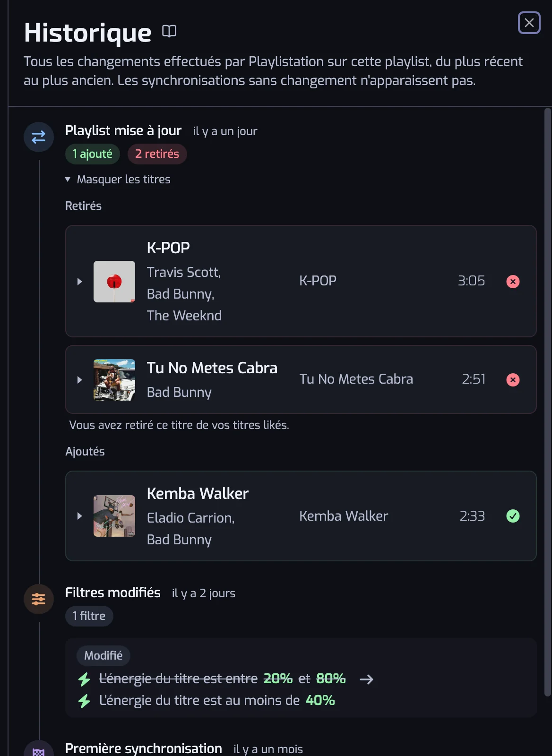Click the flag icon for Première synchronisation
The height and width of the screenshot is (756, 552).
39,751
